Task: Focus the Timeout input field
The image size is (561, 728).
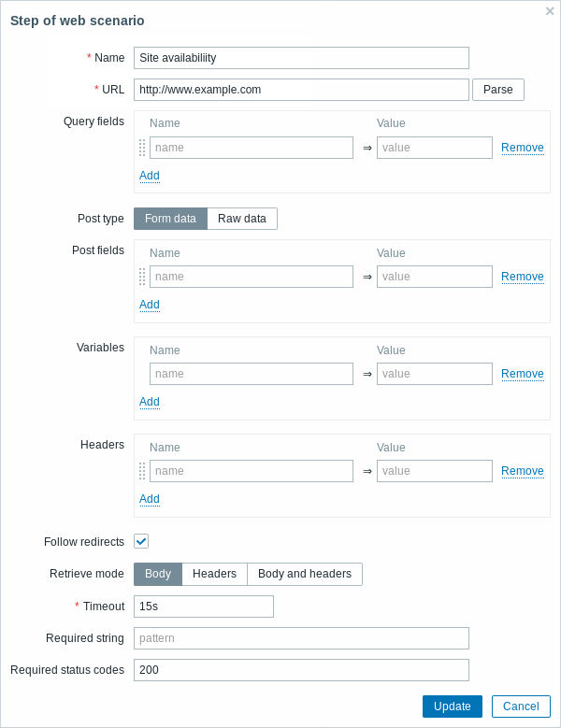Action: tap(204, 607)
